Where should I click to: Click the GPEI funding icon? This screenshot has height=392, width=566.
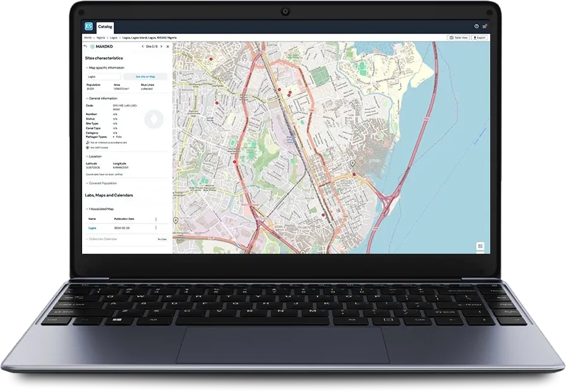[88, 148]
